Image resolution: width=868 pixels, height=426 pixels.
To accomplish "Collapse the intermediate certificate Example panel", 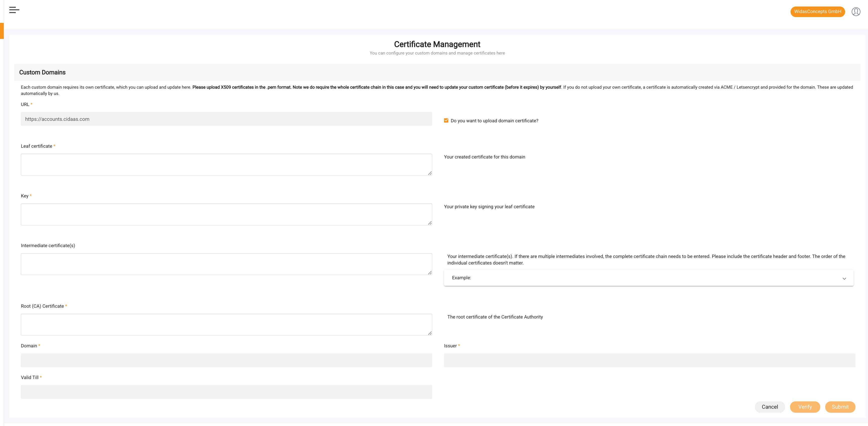I will point(844,279).
